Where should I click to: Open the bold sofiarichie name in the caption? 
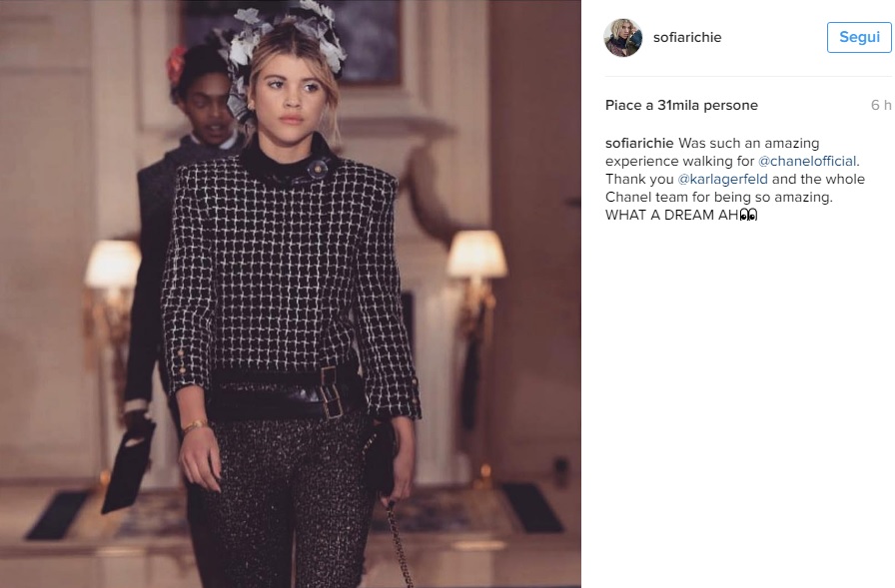(x=639, y=143)
